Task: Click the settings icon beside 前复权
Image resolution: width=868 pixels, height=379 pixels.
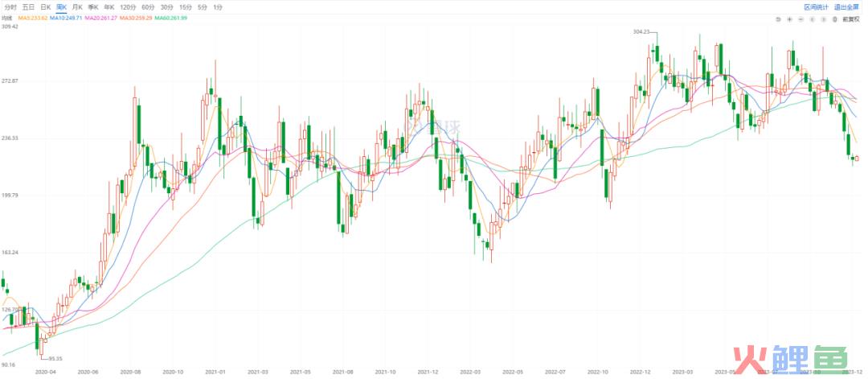Action: click(x=834, y=19)
